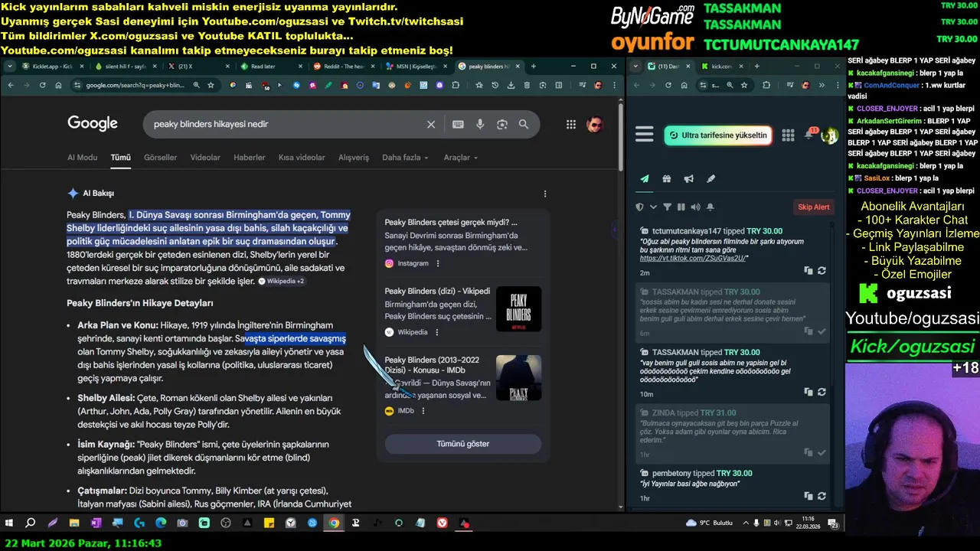
Task: Toggle the shield moderation icon
Action: 640,207
